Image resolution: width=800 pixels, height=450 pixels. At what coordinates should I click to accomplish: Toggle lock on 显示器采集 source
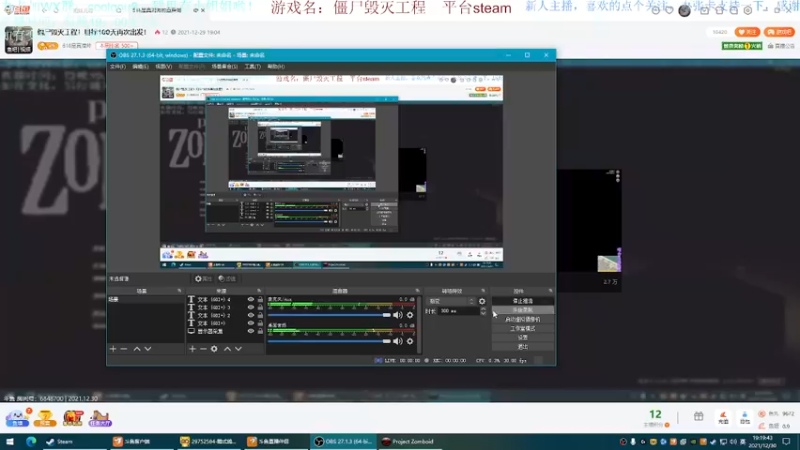point(260,331)
